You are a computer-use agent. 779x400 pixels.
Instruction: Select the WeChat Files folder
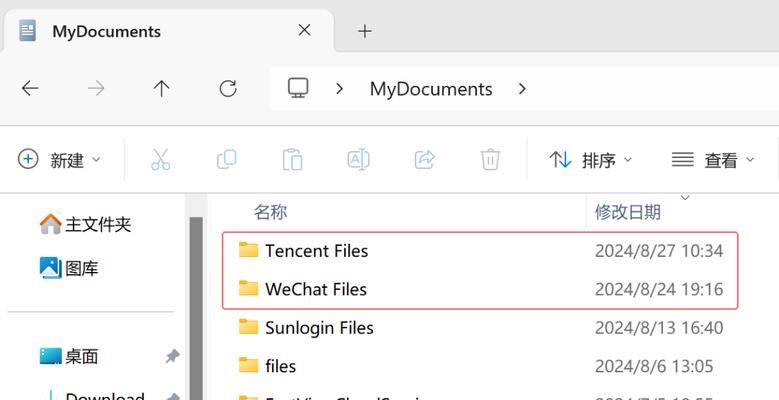point(316,289)
